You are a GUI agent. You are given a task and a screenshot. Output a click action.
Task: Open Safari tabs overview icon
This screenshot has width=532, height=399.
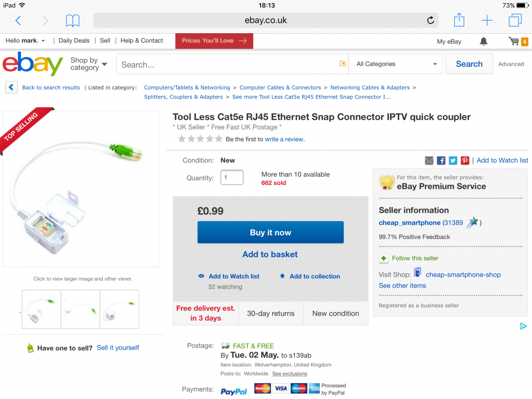515,20
